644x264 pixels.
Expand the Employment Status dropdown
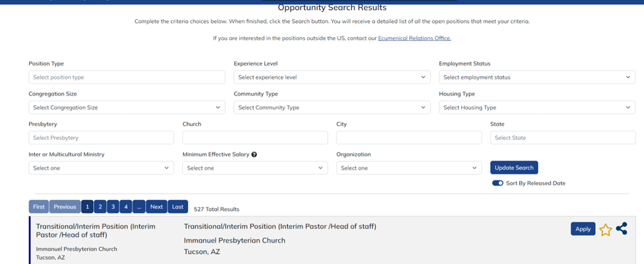[x=536, y=77]
